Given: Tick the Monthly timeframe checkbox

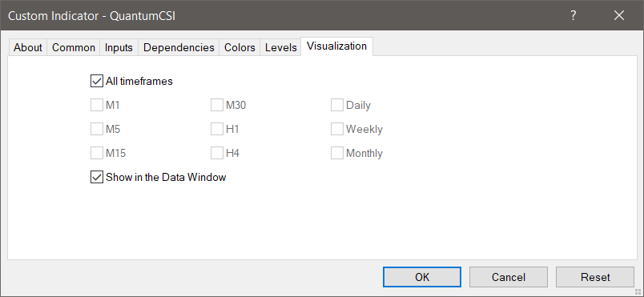Looking at the screenshot, I should click(337, 154).
